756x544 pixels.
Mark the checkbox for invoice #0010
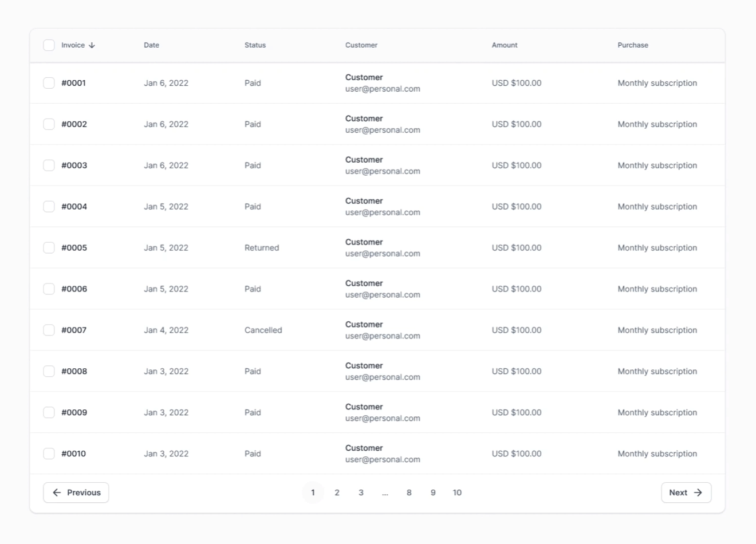[x=49, y=454]
